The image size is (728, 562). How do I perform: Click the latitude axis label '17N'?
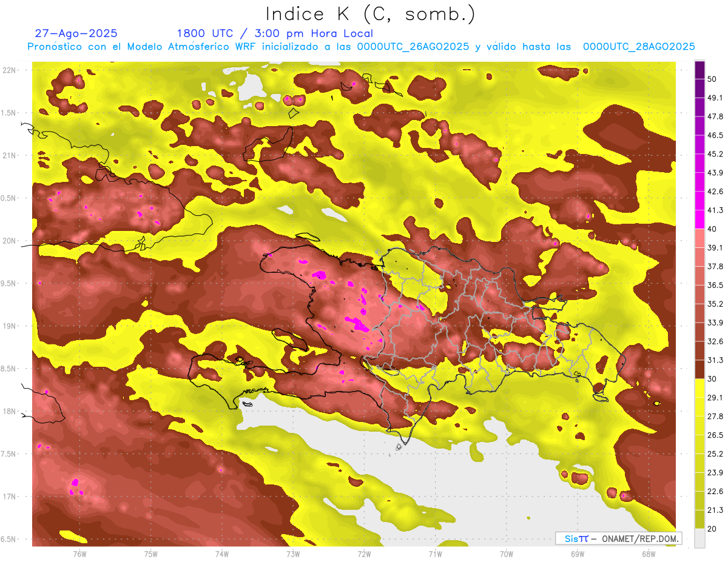coord(10,497)
